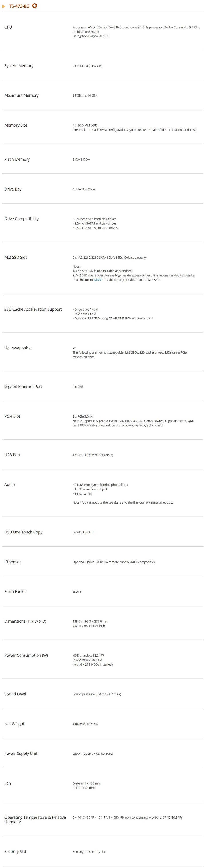Click the M.2 SSD Slot label
The width and height of the screenshot is (205, 868).
click(x=16, y=257)
